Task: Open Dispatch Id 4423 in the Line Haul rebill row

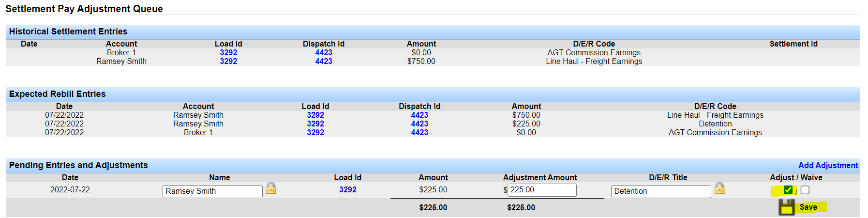Action: point(419,115)
